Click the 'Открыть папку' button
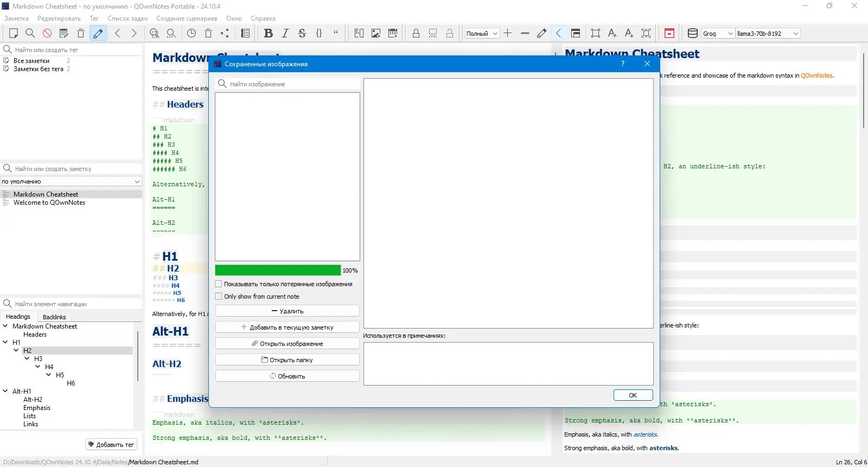This screenshot has height=467, width=868. click(288, 360)
